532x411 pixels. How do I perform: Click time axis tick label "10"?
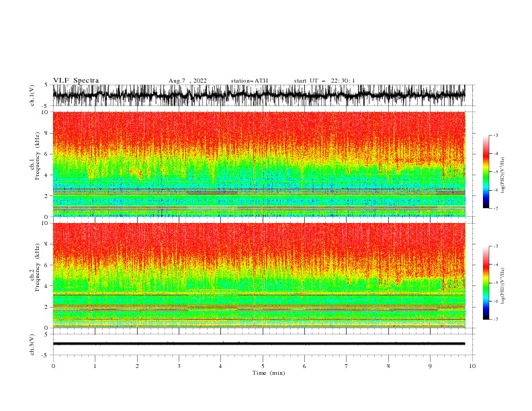pos(472,366)
